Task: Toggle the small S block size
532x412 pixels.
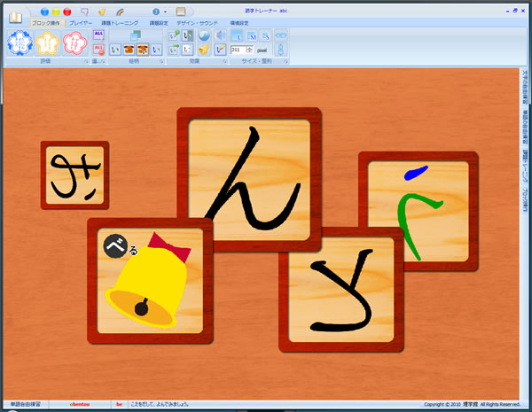Action: point(266,35)
